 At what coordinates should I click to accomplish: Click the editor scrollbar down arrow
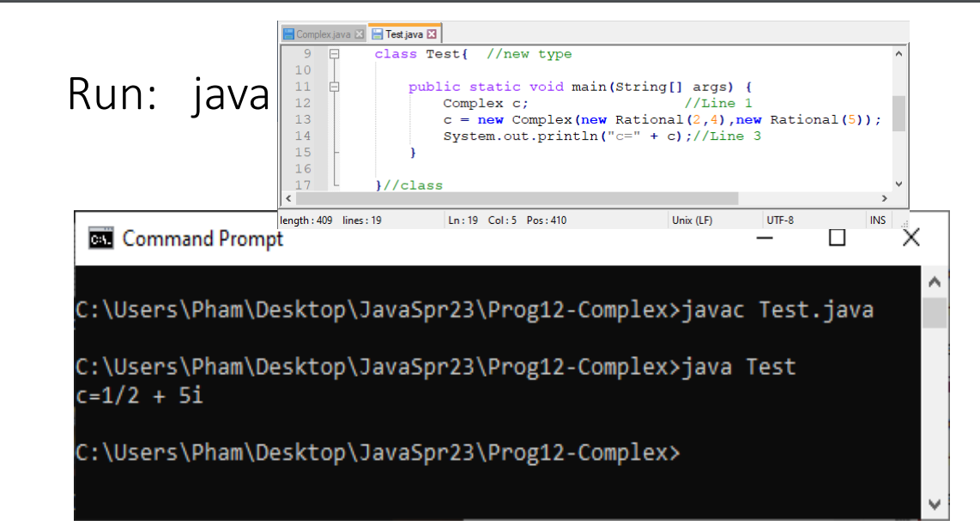click(x=899, y=184)
